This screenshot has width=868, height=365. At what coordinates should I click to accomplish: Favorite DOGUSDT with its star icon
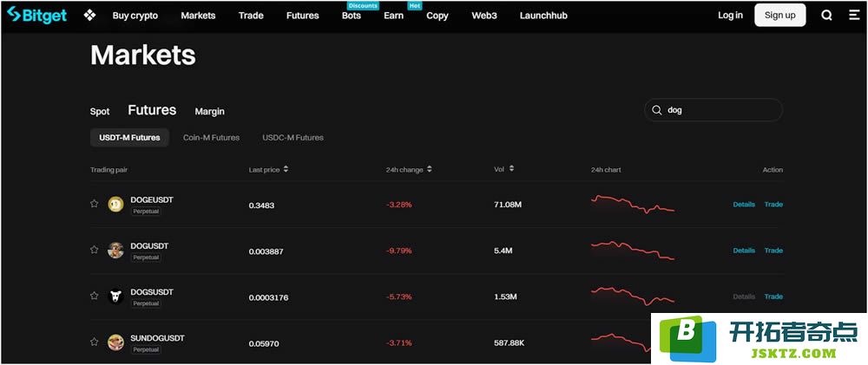[x=94, y=250]
